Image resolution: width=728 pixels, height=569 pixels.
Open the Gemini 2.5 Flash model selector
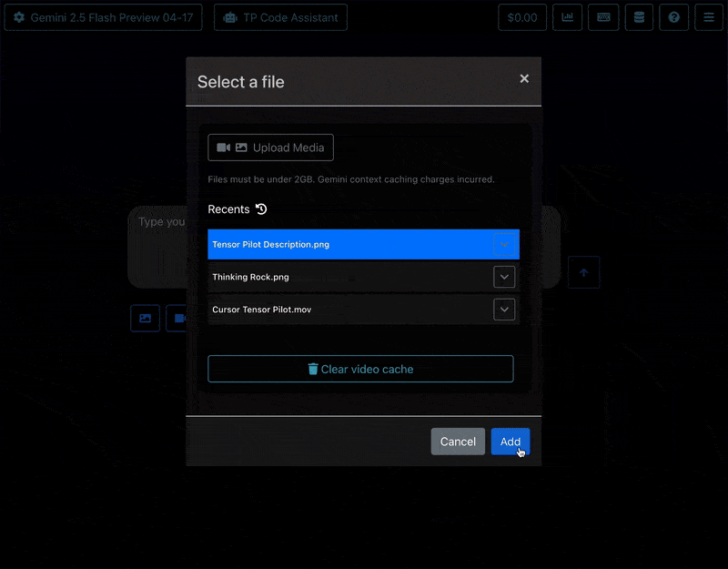click(103, 17)
